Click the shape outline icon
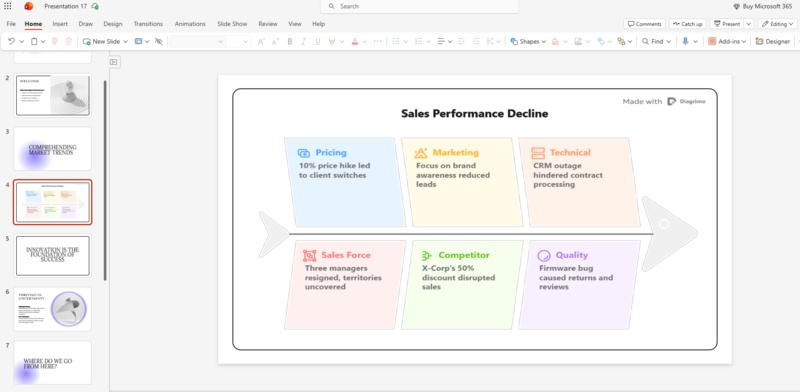Image resolution: width=800 pixels, height=392 pixels. coord(578,41)
